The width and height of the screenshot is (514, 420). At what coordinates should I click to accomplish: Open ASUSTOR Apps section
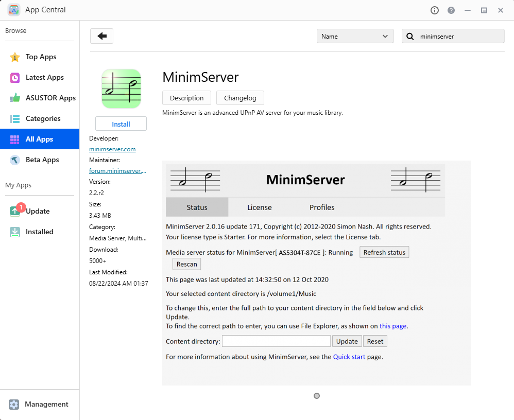pos(40,98)
